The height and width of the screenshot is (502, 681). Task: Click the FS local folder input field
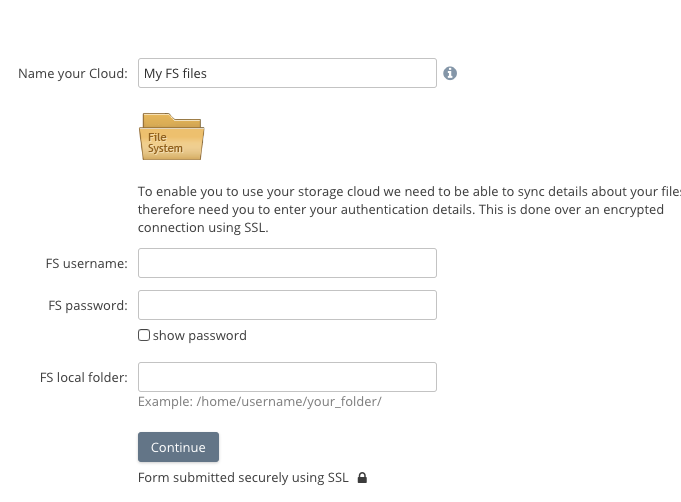click(287, 377)
